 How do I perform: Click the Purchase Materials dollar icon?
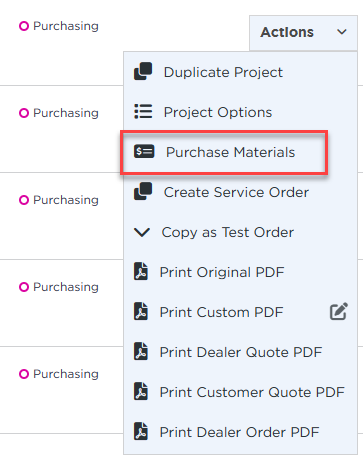[144, 151]
